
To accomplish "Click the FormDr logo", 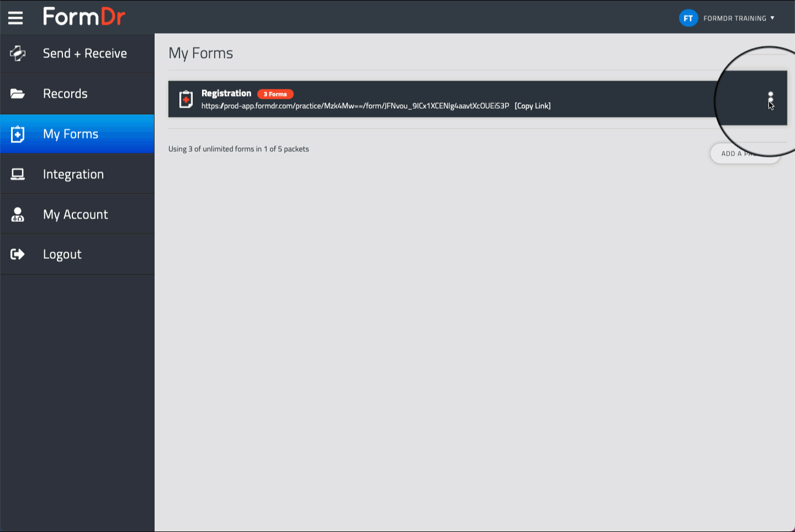I will click(x=84, y=17).
